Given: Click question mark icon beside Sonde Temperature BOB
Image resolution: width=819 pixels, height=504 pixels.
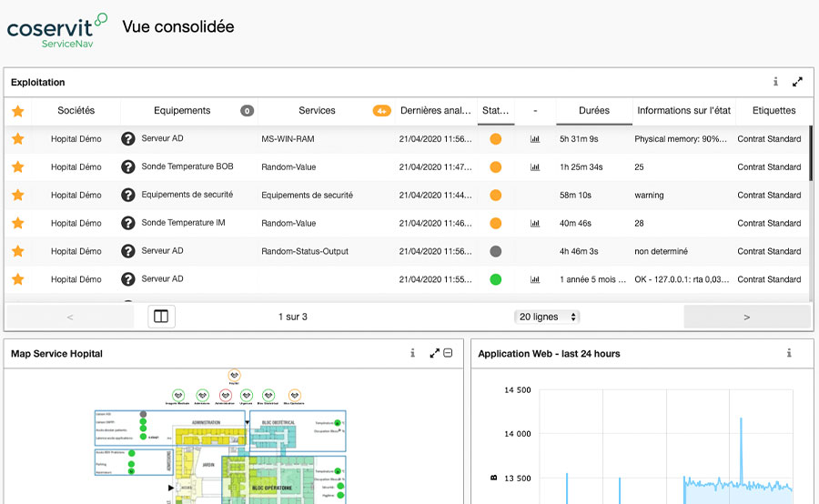Looking at the screenshot, I should (128, 166).
